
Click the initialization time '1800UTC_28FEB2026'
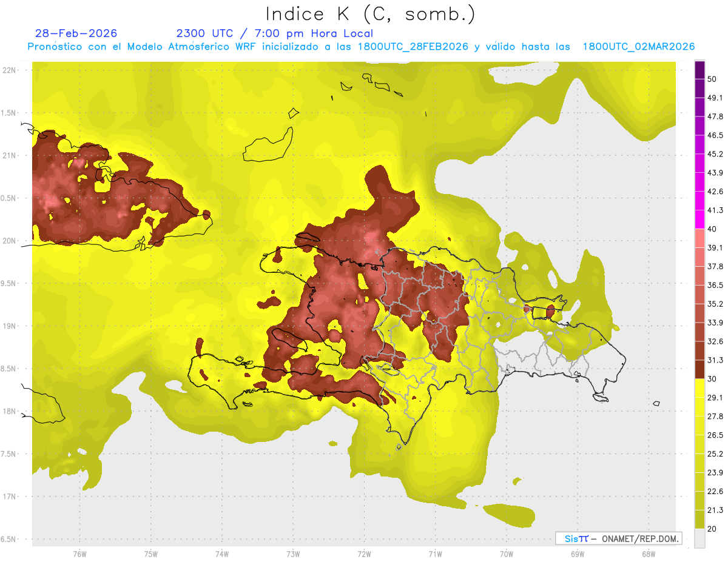[x=413, y=47]
